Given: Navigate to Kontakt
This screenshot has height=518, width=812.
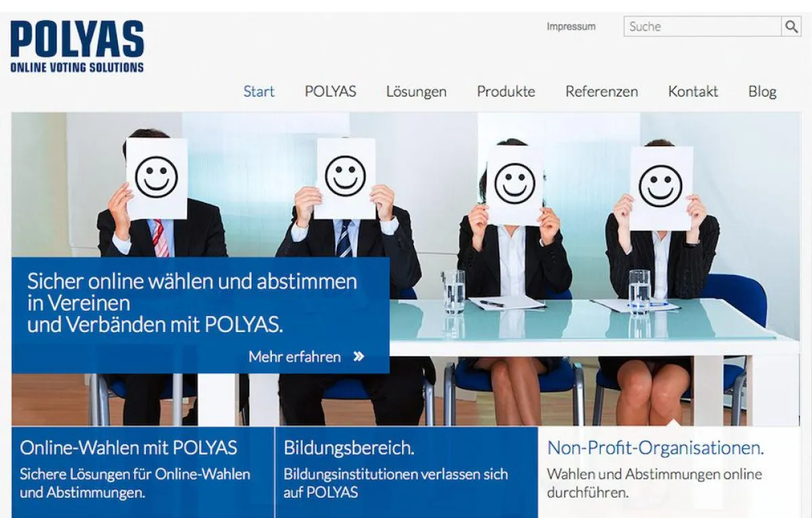Looking at the screenshot, I should pos(693,91).
